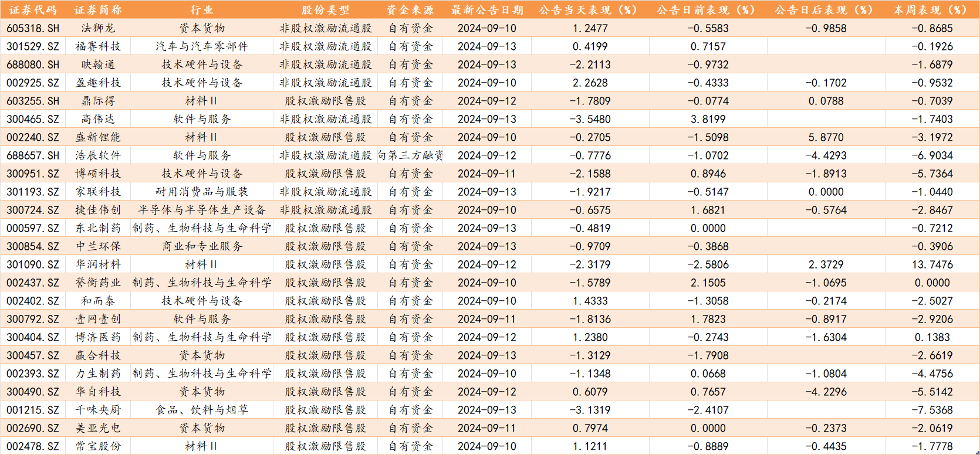Click the stock name 博济医药
Image resolution: width=980 pixels, height=455 pixels.
point(98,337)
